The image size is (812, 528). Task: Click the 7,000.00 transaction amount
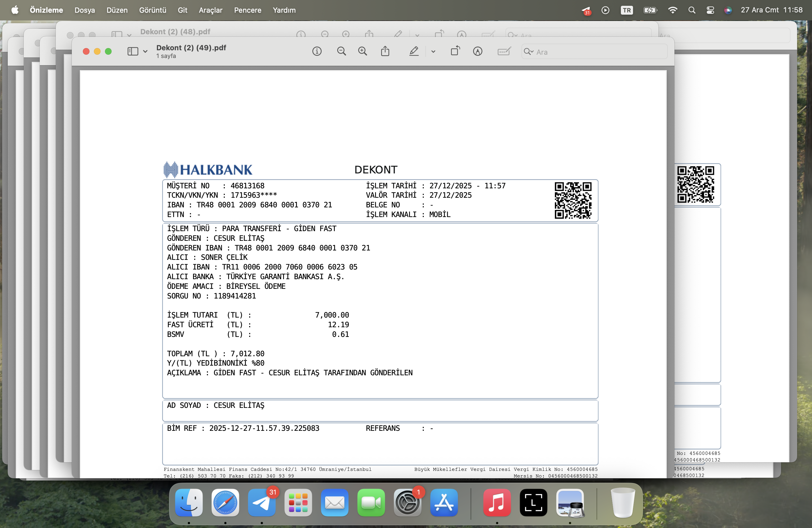click(x=332, y=315)
